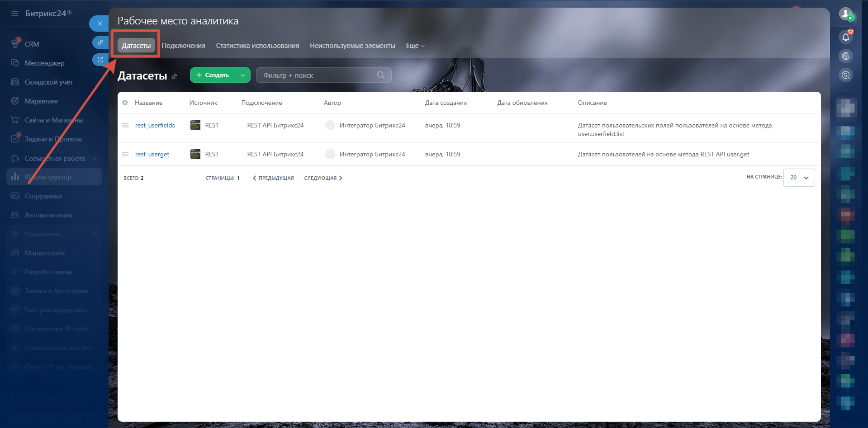Open the Автоматизация section

(x=48, y=215)
